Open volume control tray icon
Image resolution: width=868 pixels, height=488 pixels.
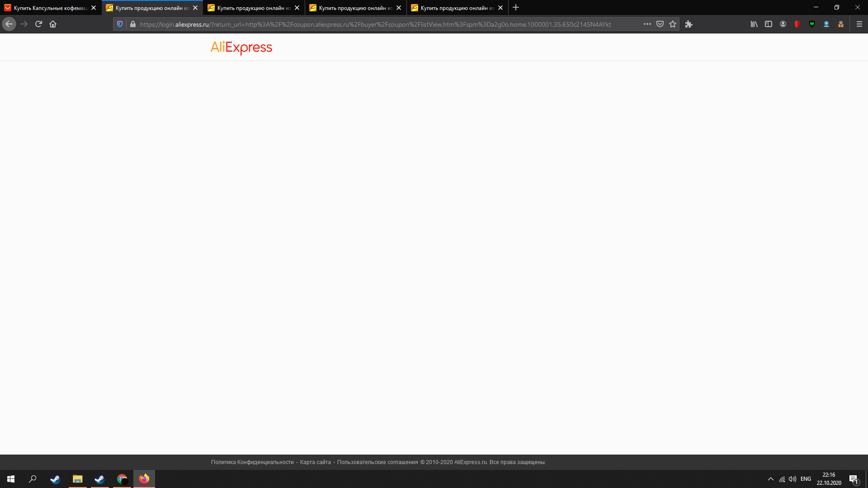[x=793, y=479]
